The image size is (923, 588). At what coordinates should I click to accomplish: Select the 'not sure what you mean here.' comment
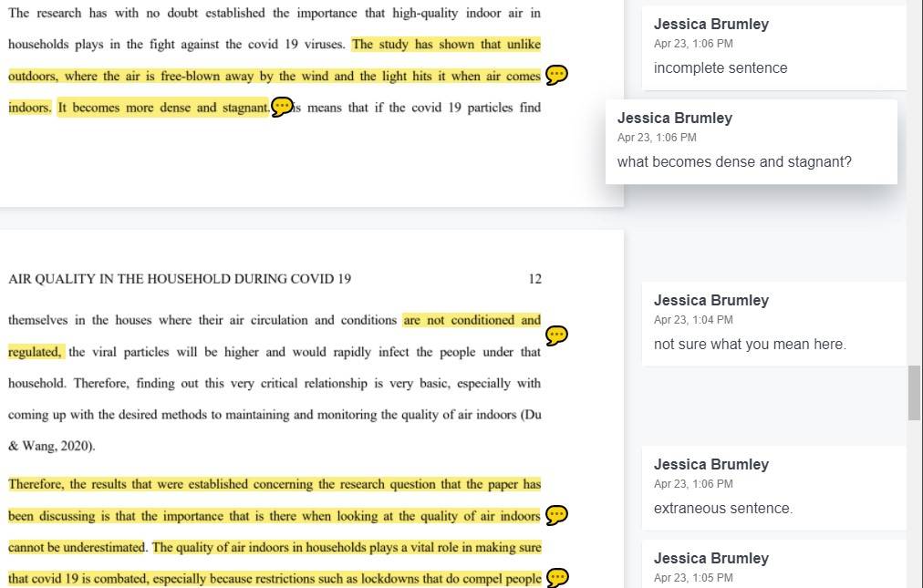click(774, 324)
